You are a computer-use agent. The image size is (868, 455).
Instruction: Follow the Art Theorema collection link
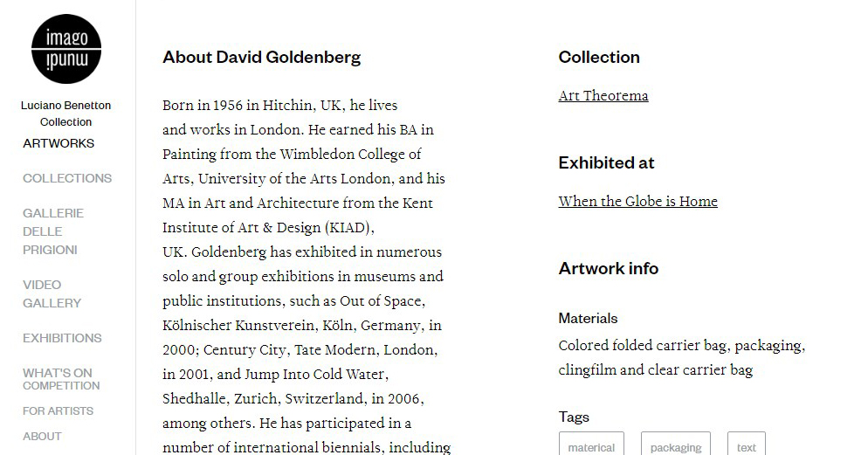tap(603, 96)
